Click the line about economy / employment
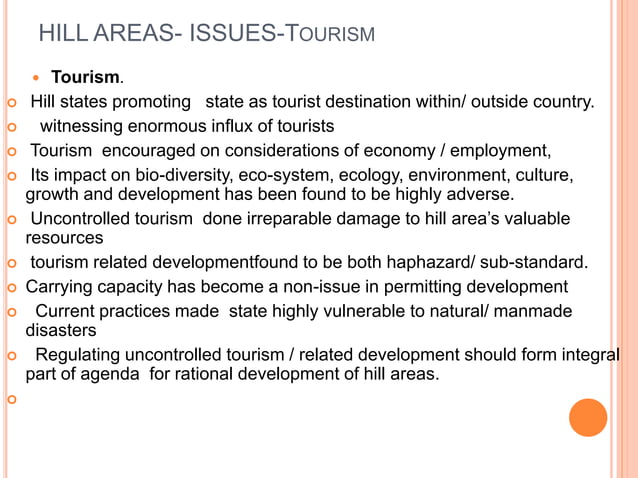638x478 pixels. 291,151
